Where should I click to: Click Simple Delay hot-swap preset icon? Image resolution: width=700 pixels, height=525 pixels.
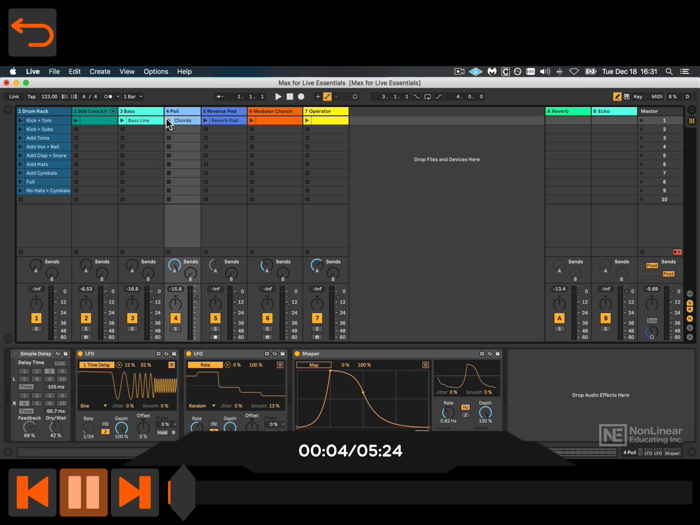pyautogui.click(x=58, y=354)
